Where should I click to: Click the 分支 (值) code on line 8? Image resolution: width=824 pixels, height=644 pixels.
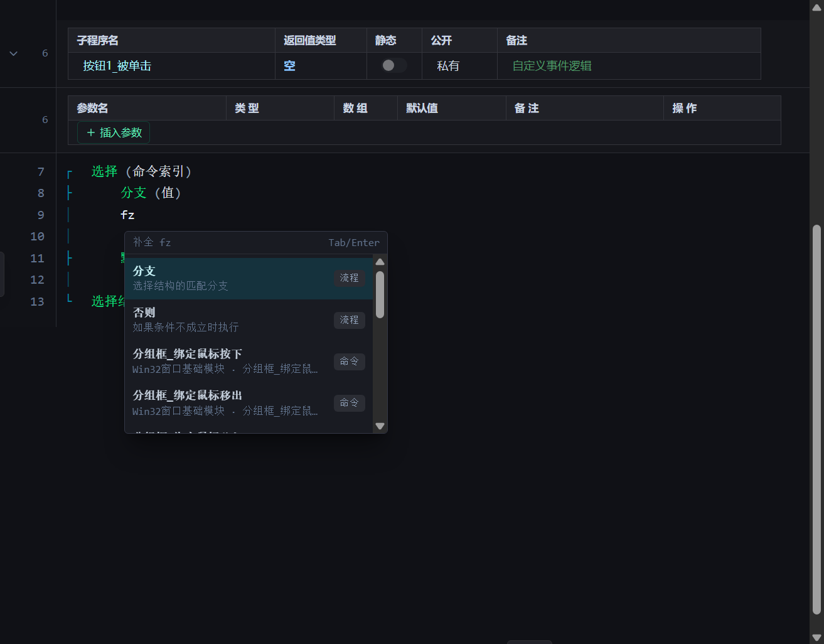click(x=151, y=193)
